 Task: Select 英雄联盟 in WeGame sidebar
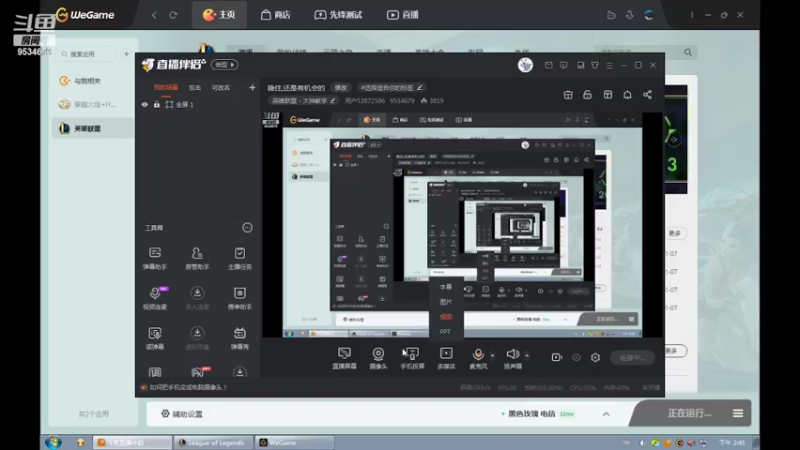tap(92, 129)
